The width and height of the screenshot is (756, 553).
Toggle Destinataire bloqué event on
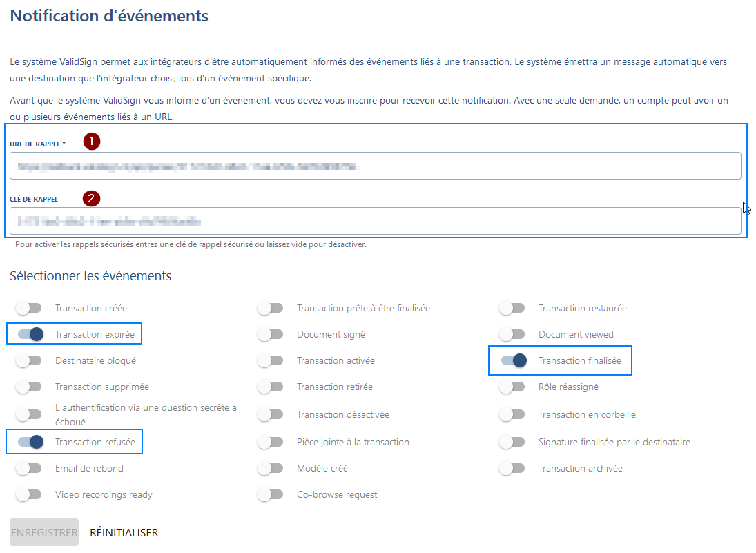tap(29, 360)
